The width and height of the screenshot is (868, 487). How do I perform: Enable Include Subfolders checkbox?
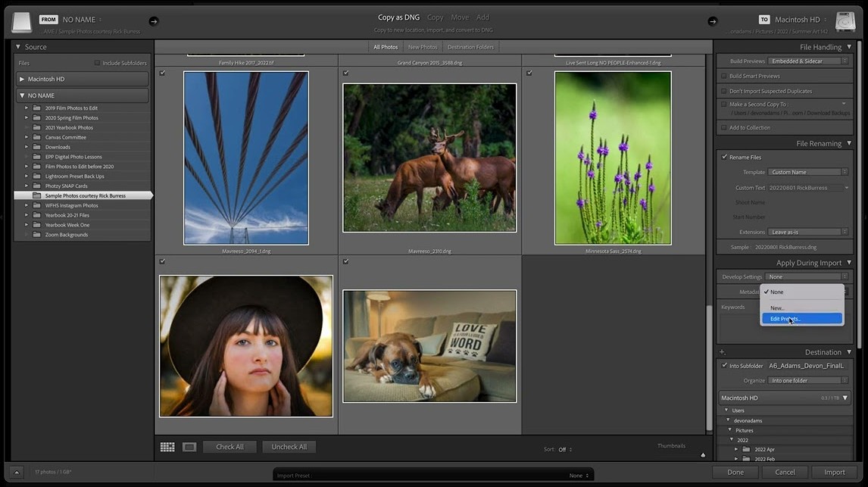(x=98, y=63)
